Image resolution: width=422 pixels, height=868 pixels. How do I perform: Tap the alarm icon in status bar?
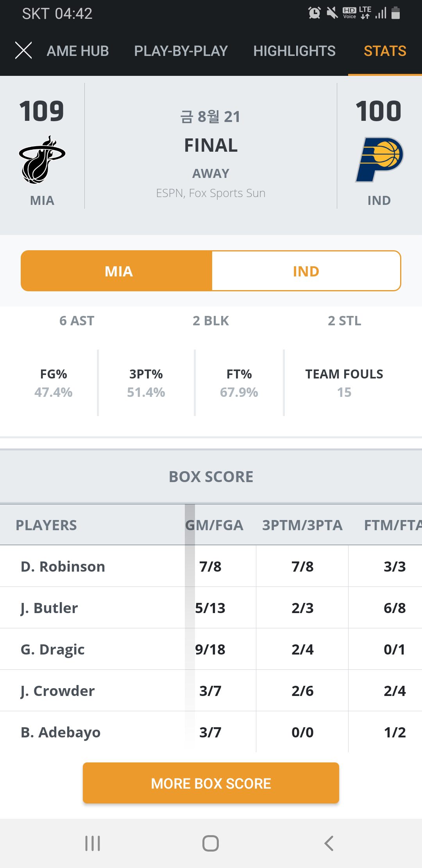coord(315,13)
